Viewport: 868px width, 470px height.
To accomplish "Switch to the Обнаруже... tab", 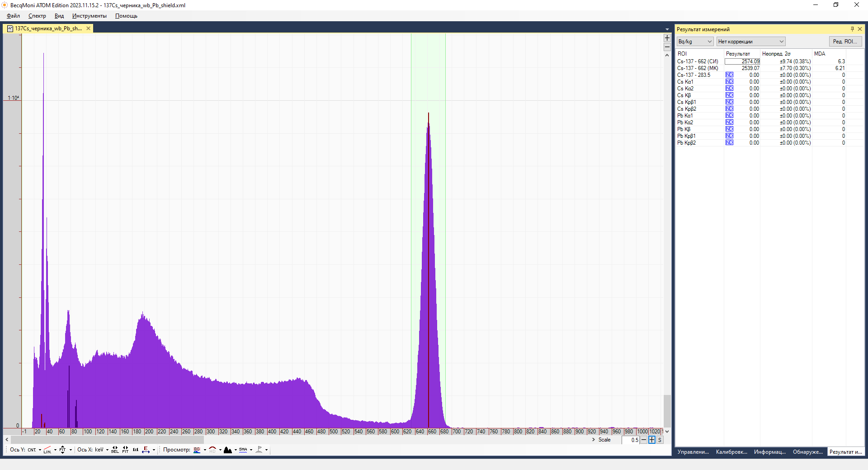I will (808, 452).
